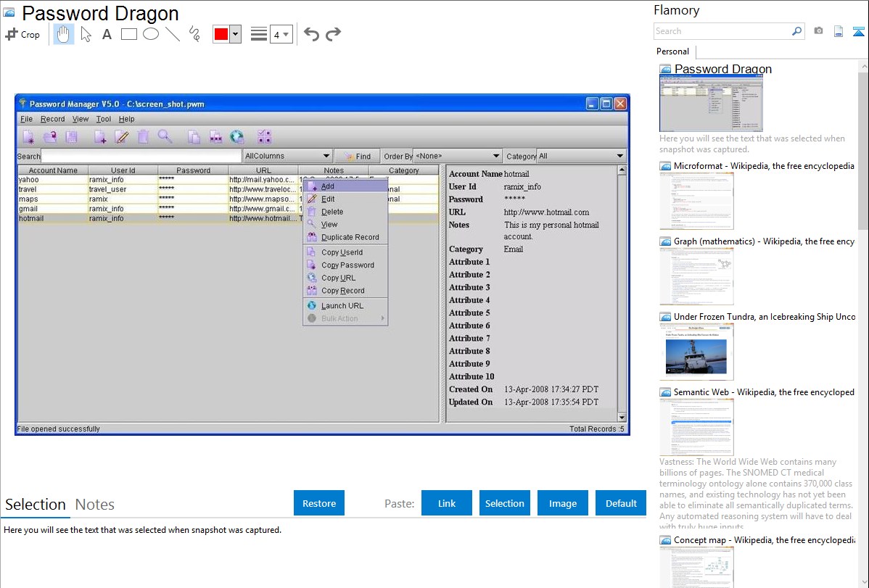Switch to the Personal tab

(x=673, y=51)
